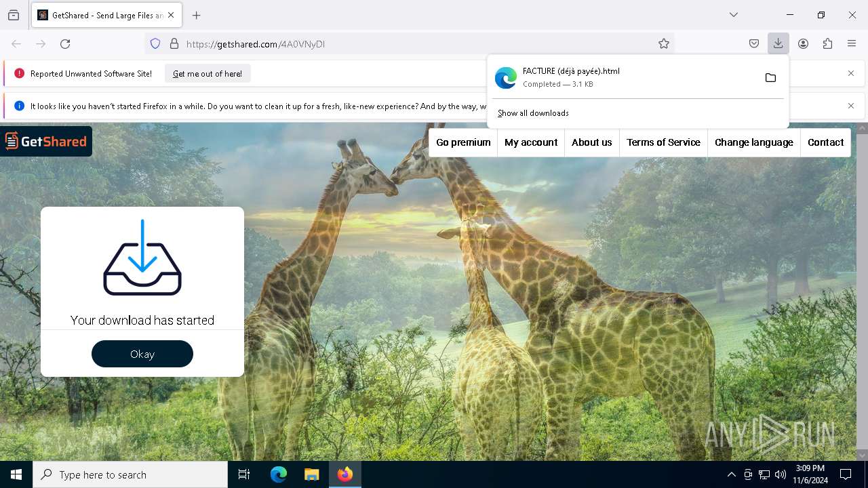Open tracking protection shield icon
This screenshot has width=868, height=488.
click(155, 43)
